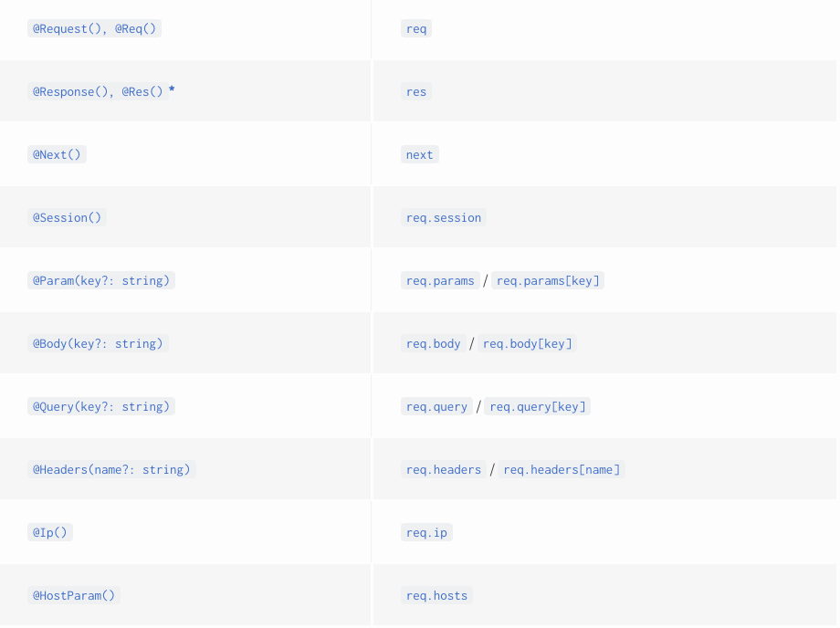Select @Headers(name?: string) decorator

pos(111,469)
